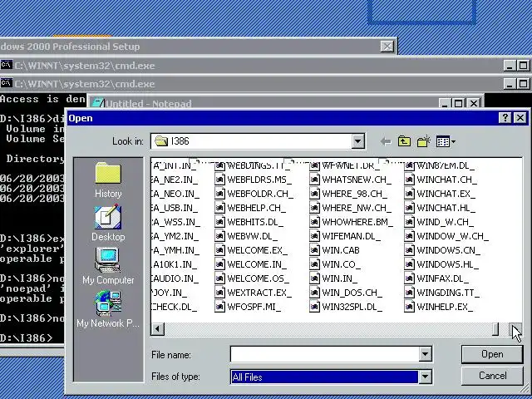The image size is (532, 399).
Task: Select the file WIN.CAB
Action: [x=334, y=250]
